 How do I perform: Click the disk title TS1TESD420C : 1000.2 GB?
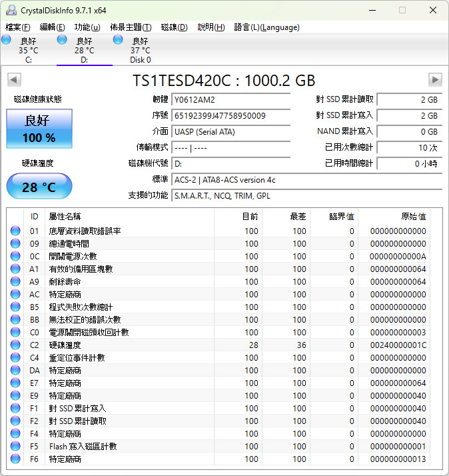224,81
